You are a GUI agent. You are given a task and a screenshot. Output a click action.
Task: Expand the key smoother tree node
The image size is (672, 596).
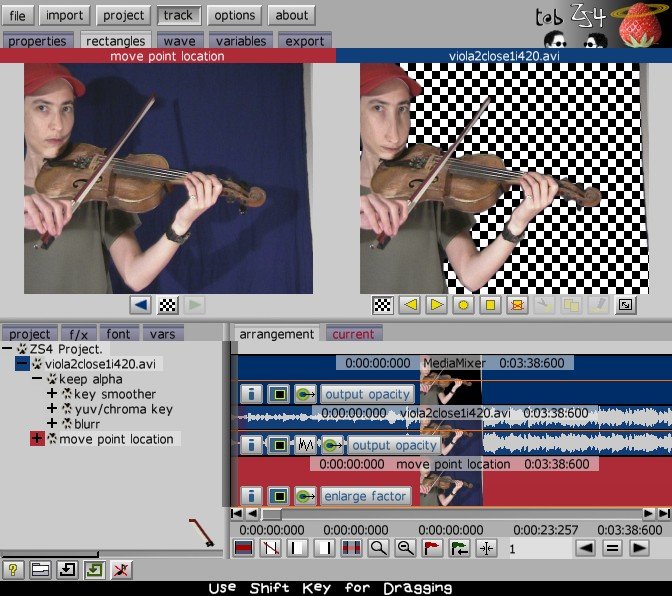pos(52,394)
